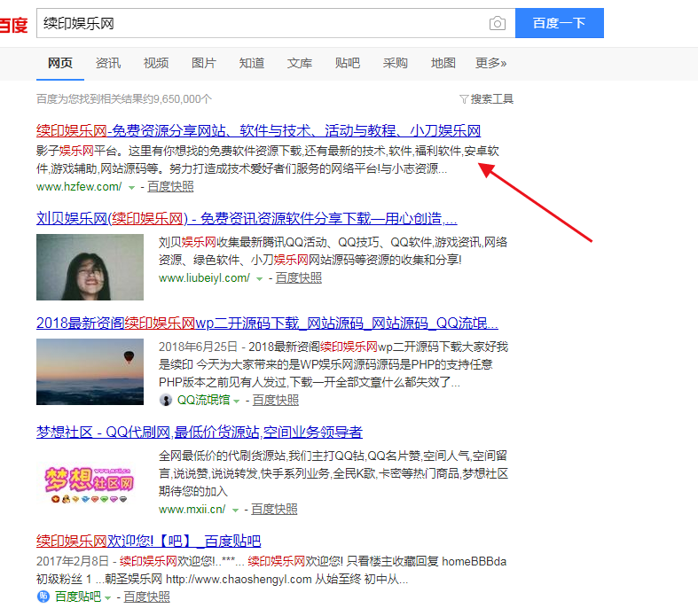
Task: Click the 百度贴吧 source name
Action: coord(78,597)
